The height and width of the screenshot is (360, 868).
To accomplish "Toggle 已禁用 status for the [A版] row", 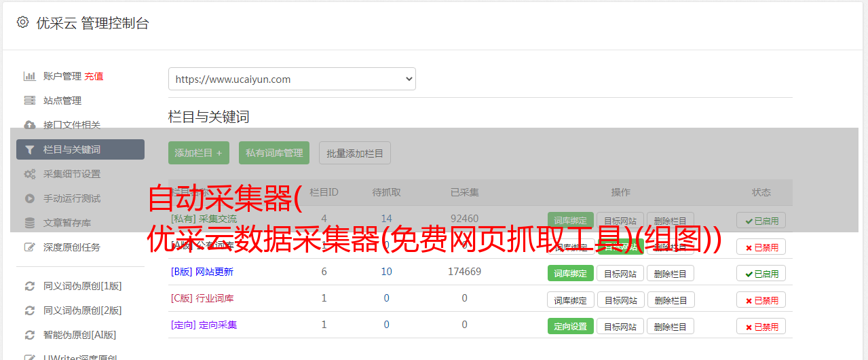I will (x=761, y=247).
